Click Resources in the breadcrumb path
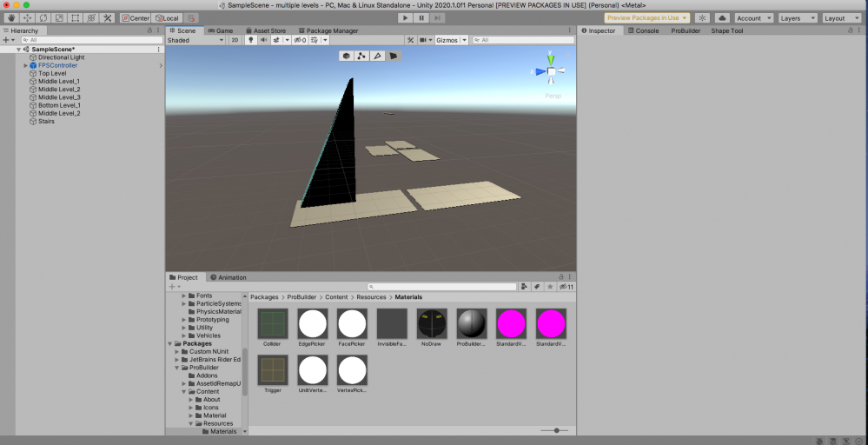The image size is (868, 445). [x=371, y=297]
